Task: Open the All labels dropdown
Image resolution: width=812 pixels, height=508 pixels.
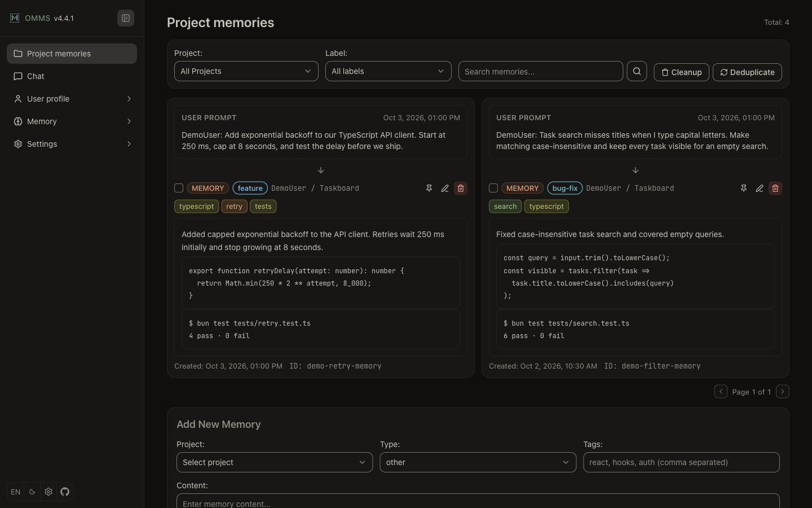Action: coord(389,71)
